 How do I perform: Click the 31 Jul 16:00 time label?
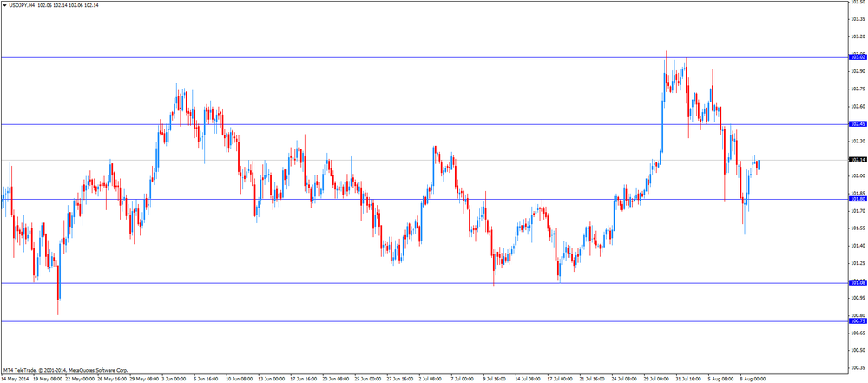click(689, 380)
